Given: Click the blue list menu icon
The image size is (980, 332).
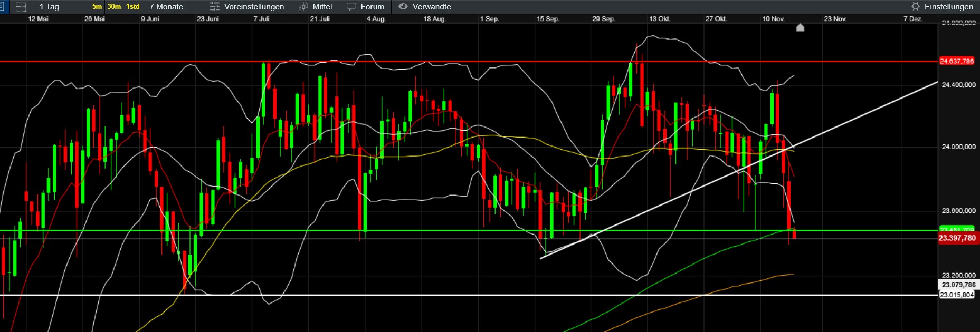Looking at the screenshot, I should (x=2, y=6).
